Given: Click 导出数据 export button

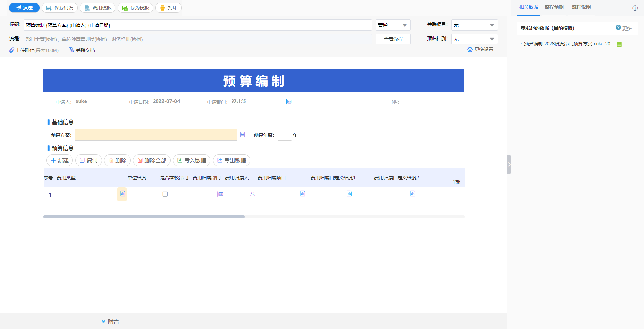Looking at the screenshot, I should [x=232, y=160].
